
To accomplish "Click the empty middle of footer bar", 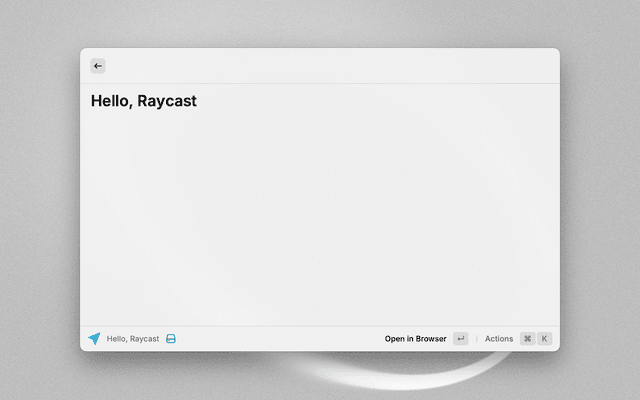I will [x=280, y=339].
